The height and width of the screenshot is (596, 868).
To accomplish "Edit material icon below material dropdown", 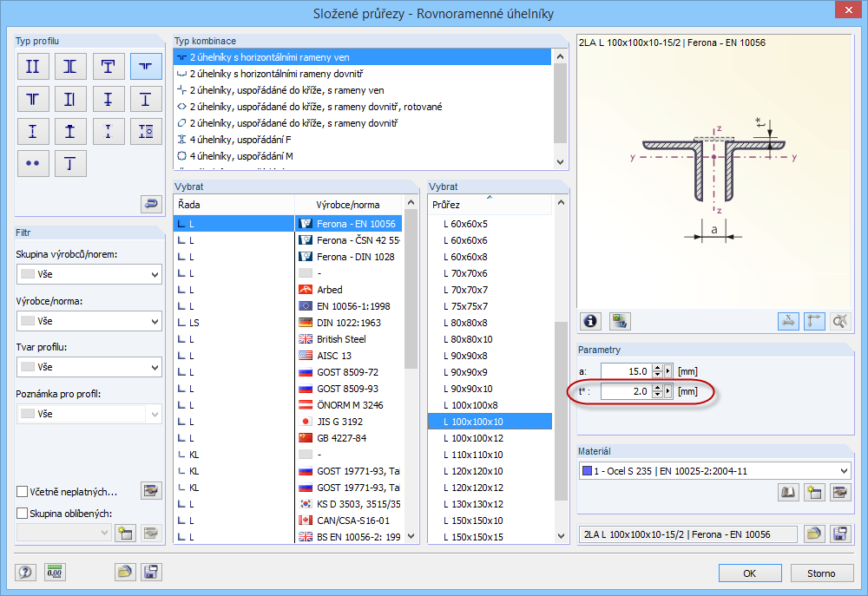I will point(840,492).
